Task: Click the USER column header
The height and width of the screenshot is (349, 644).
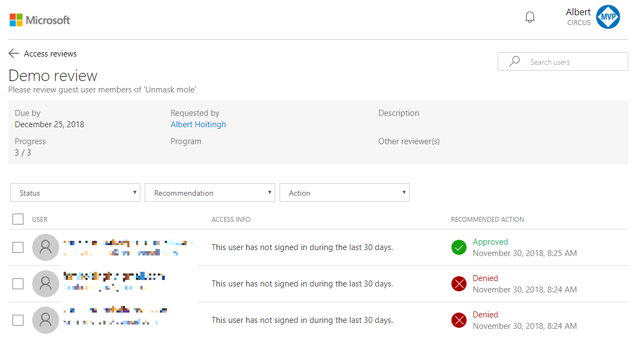Action: (40, 220)
